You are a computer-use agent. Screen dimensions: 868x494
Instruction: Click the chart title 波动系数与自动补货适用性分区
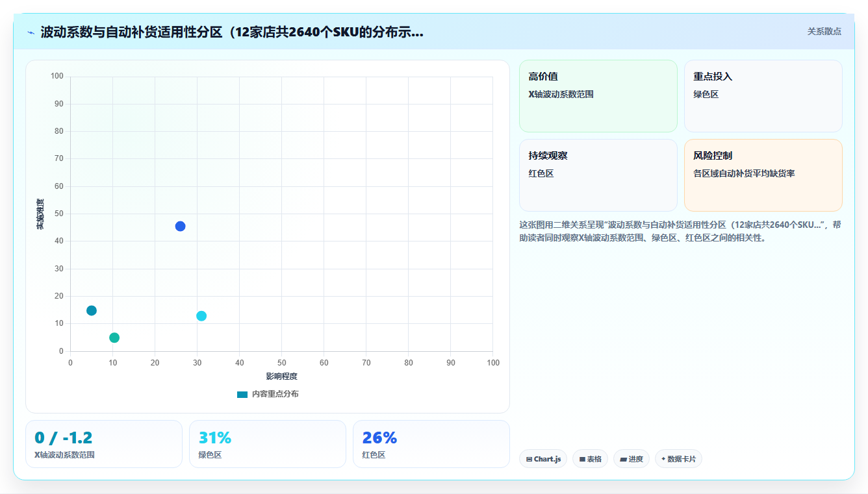[x=232, y=32]
